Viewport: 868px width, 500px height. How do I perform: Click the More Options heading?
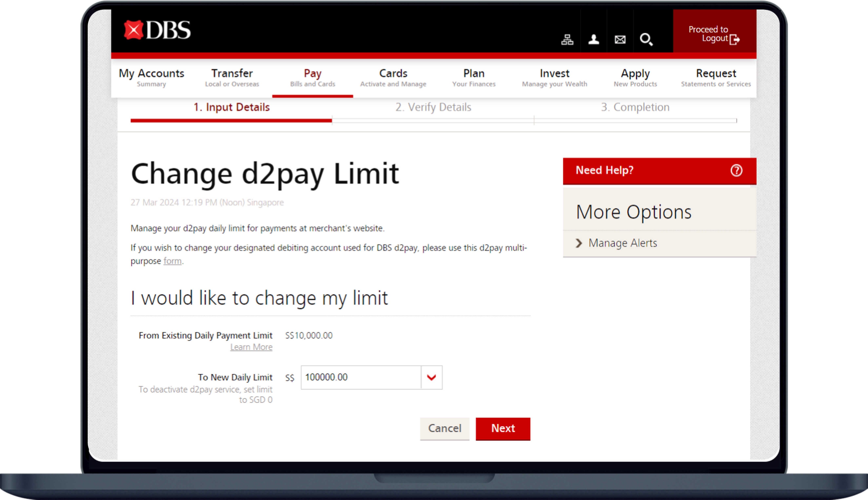click(633, 212)
